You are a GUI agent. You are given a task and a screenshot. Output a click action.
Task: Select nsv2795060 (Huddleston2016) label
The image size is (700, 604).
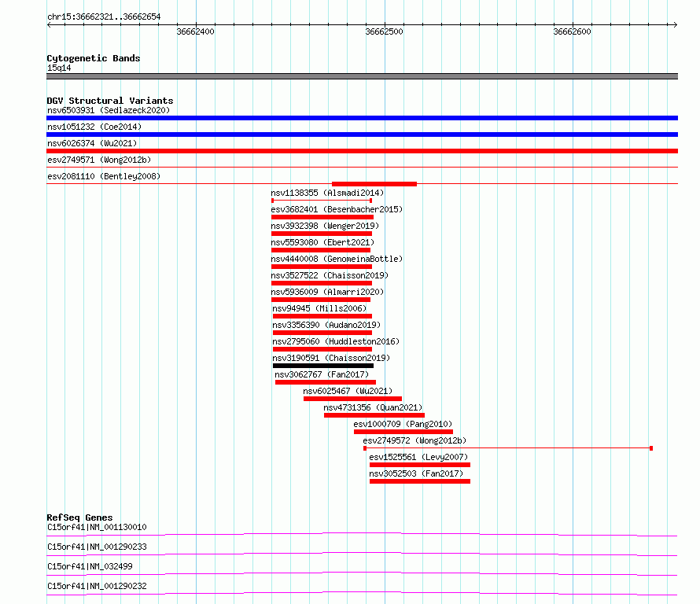pos(336,341)
